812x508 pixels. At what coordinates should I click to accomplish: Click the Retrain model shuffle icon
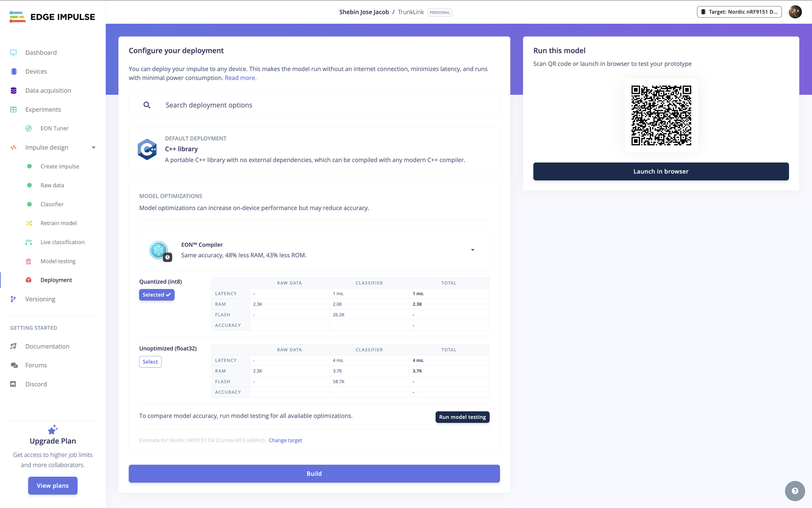[29, 223]
